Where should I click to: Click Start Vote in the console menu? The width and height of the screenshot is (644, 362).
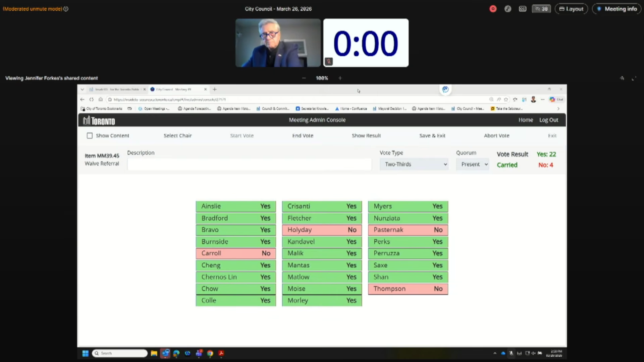(242, 136)
